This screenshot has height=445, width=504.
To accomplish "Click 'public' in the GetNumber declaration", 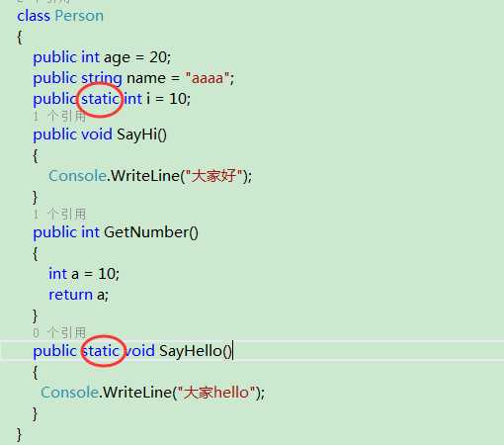I will pyautogui.click(x=54, y=232).
